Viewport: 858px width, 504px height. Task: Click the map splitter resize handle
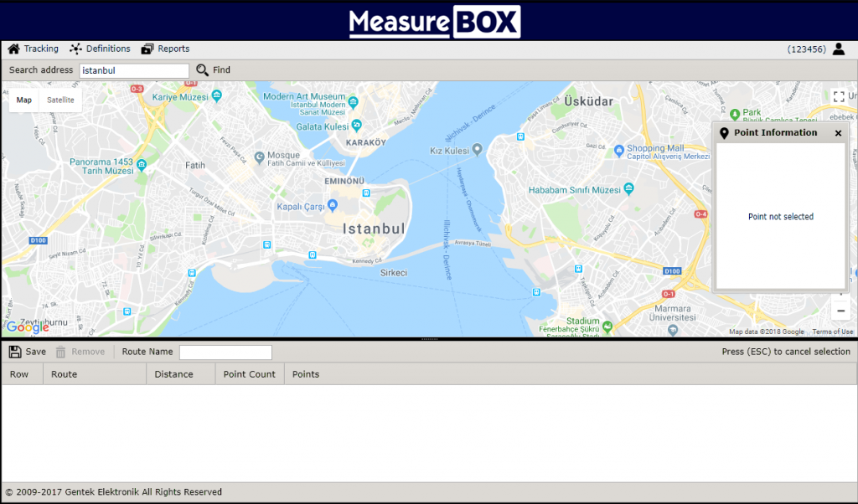pyautogui.click(x=429, y=339)
